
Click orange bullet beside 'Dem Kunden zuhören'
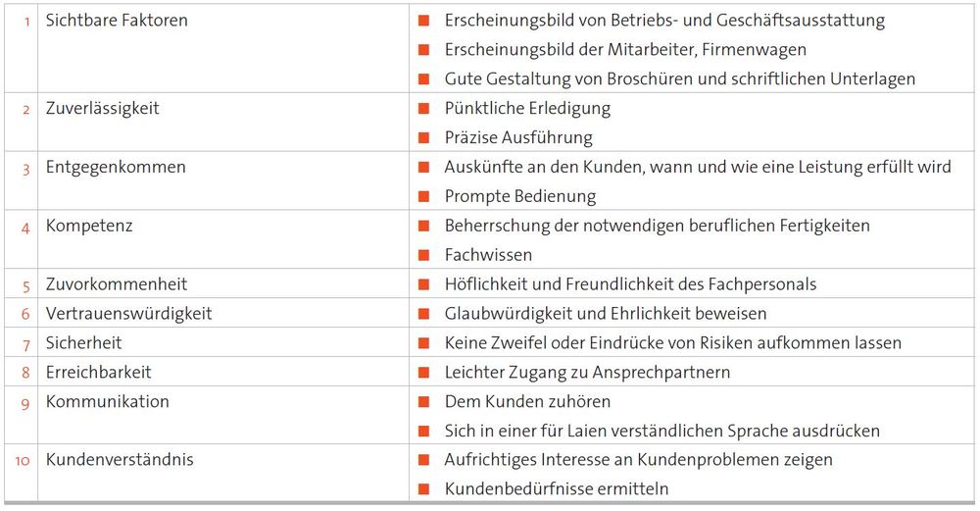point(423,401)
